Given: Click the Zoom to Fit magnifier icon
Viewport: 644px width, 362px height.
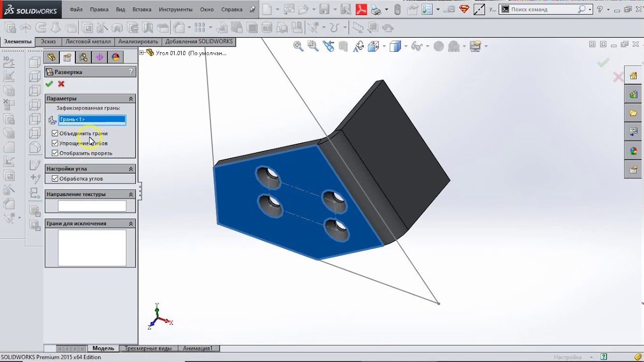Looking at the screenshot, I should coord(298,46).
